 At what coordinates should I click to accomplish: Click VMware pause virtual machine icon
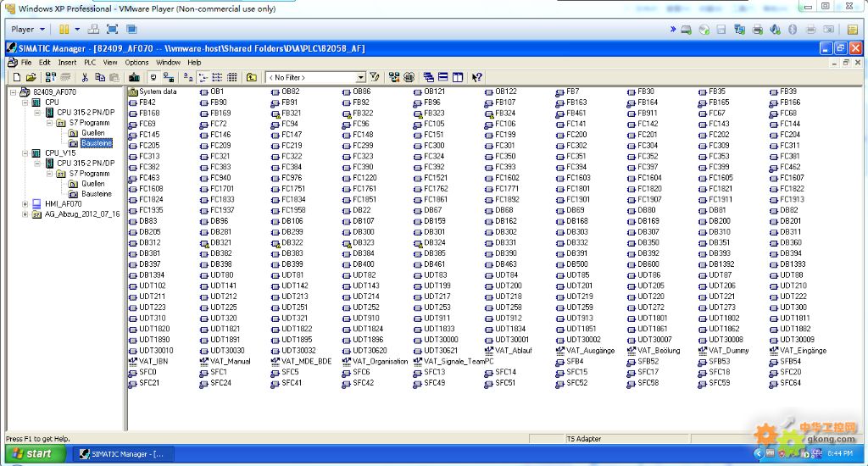(x=64, y=30)
